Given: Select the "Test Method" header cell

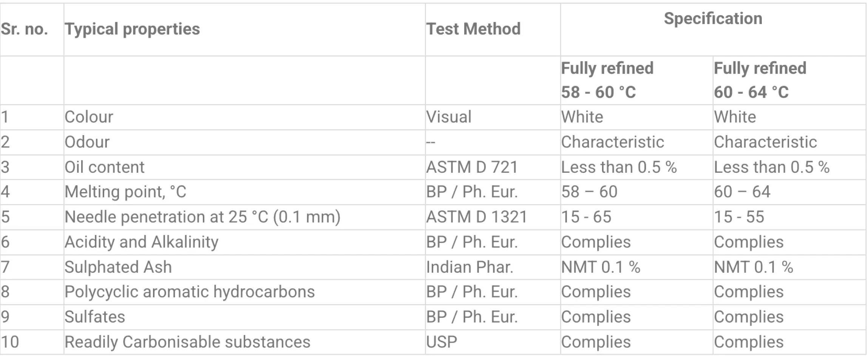Looking at the screenshot, I should pos(473,29).
